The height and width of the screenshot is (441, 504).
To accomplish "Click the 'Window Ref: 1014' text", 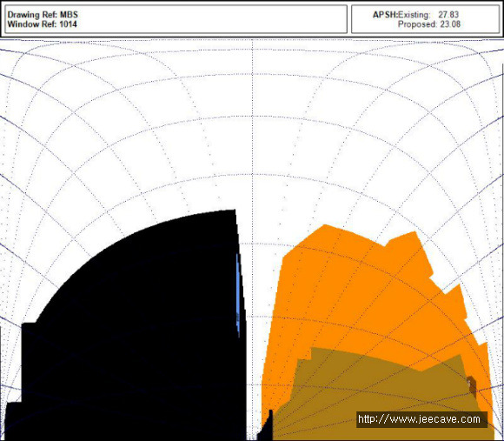I will [42, 24].
